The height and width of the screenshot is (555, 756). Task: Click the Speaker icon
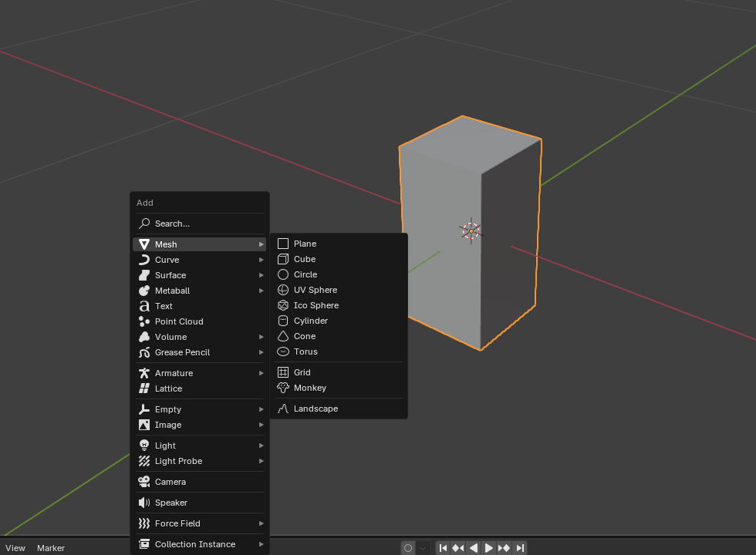pyautogui.click(x=144, y=503)
